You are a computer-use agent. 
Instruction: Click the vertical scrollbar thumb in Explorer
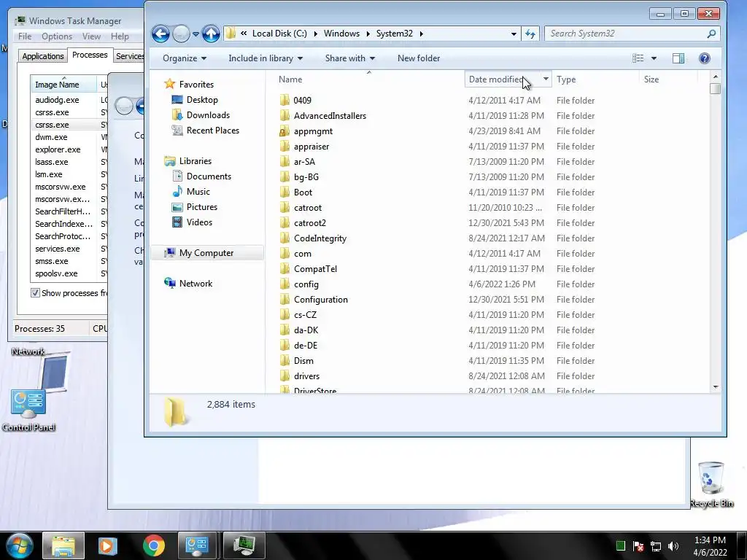(x=715, y=89)
